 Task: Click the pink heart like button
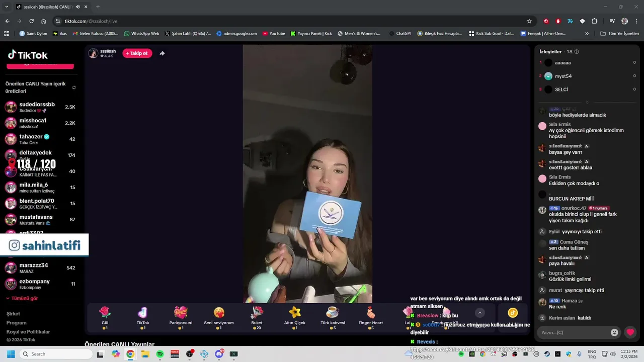click(x=630, y=332)
